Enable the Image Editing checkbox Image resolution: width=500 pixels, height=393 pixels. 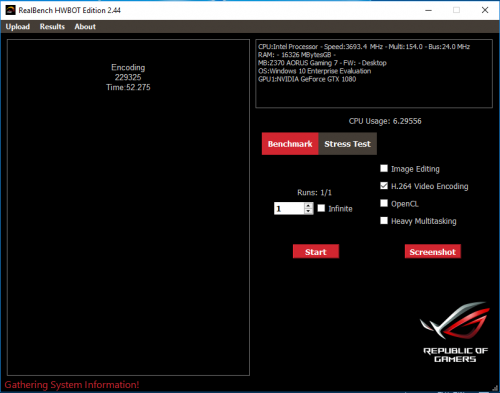coord(384,168)
